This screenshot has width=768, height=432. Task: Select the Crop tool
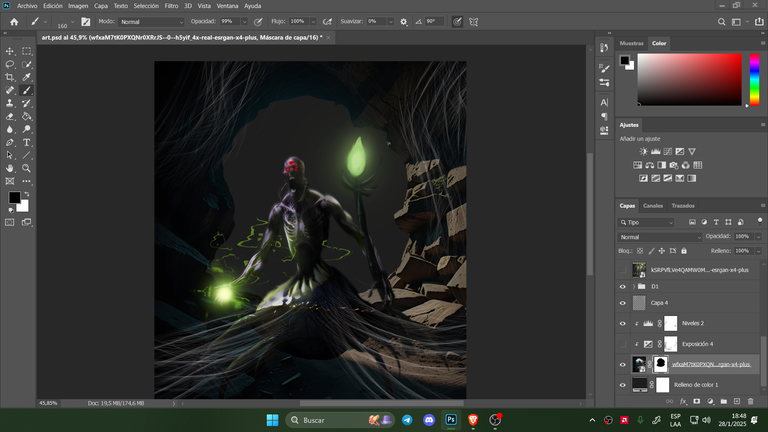pyautogui.click(x=10, y=77)
